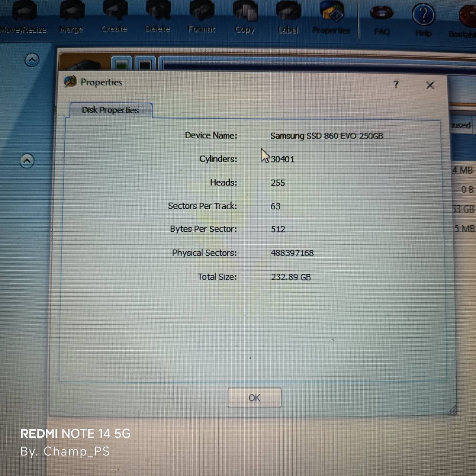The image size is (476, 476).
Task: Click the Total Size label
Action: coord(217,277)
